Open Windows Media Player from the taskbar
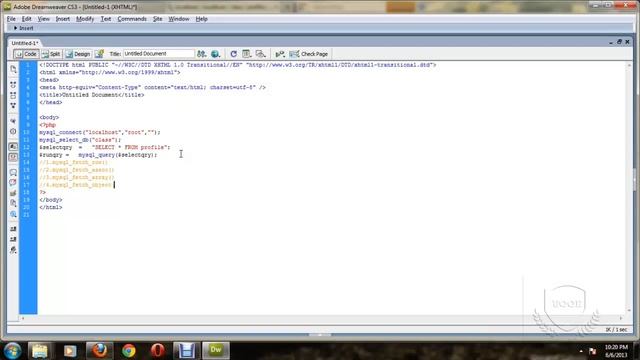 click(70, 350)
